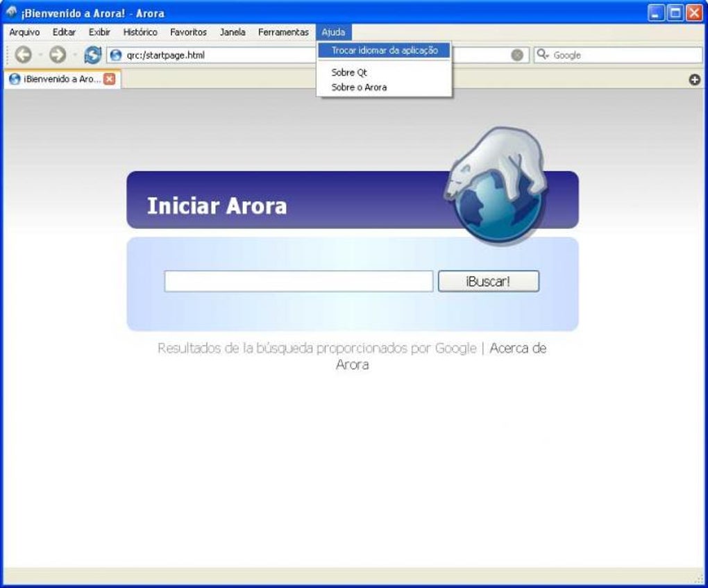Viewport: 708px width, 588px height.
Task: Close the Arora window
Action: point(694,12)
